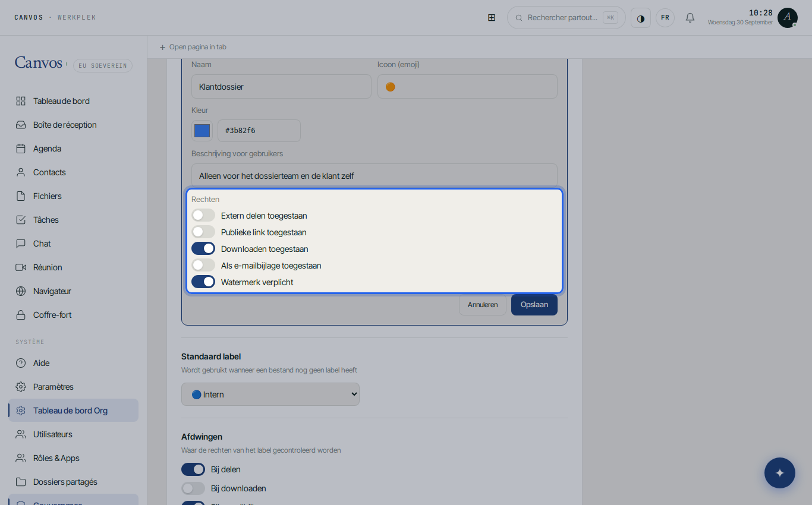Open the Tâches checkmark icon
The width and height of the screenshot is (812, 505).
[x=21, y=220]
